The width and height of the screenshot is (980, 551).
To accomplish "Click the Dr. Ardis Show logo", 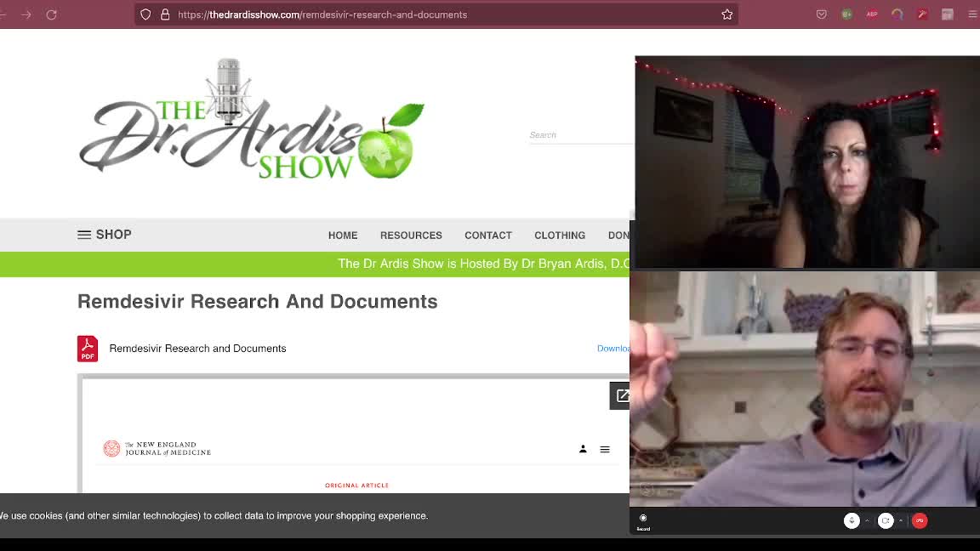I will click(x=252, y=120).
